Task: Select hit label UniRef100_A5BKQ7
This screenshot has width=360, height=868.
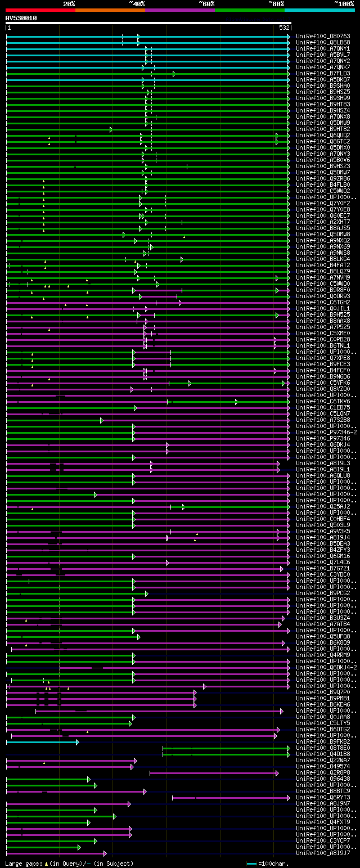Action: tap(323, 79)
